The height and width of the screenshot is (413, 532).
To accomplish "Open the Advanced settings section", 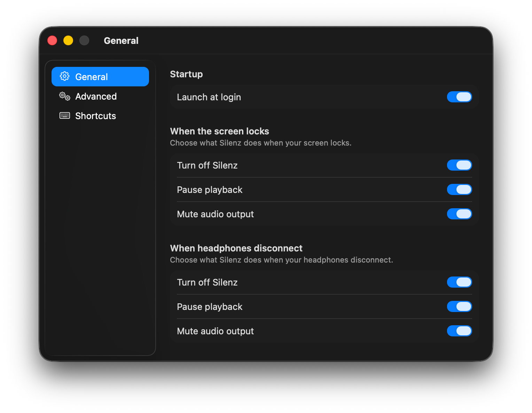I will pos(96,96).
